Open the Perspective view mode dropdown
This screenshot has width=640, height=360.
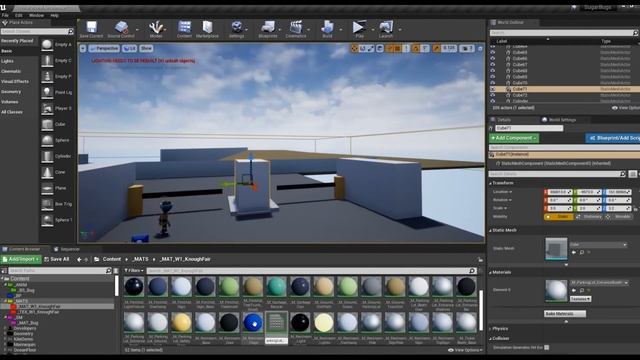pos(104,49)
